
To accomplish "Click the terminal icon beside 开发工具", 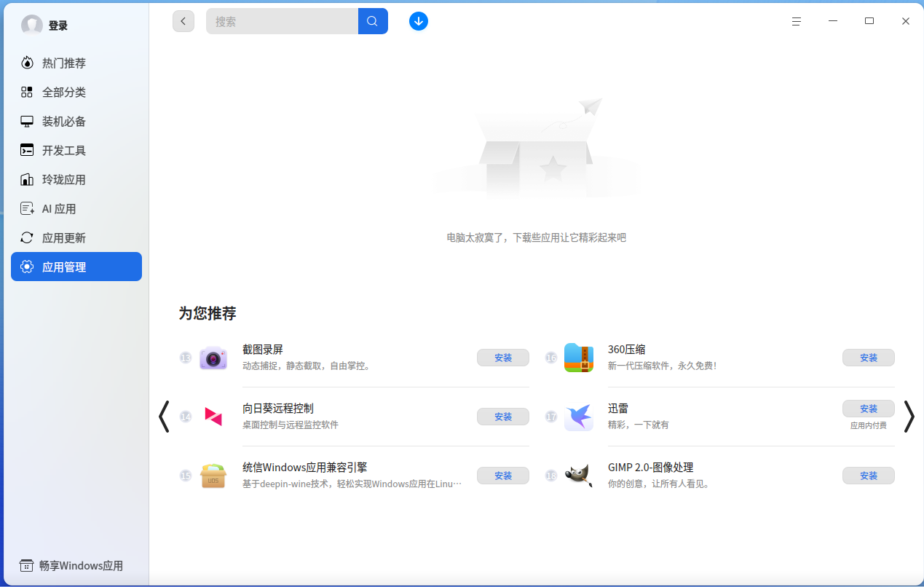I will [x=27, y=151].
